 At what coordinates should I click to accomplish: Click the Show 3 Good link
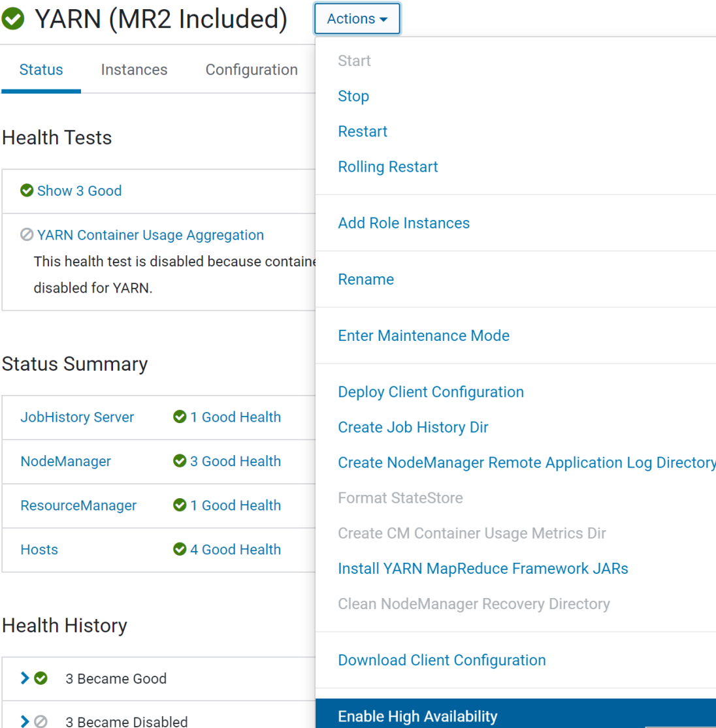pos(80,190)
